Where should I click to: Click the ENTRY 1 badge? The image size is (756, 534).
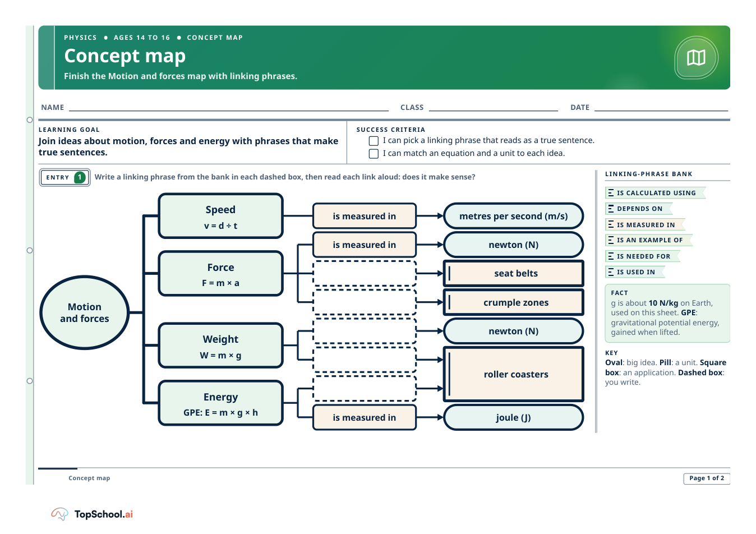point(65,177)
